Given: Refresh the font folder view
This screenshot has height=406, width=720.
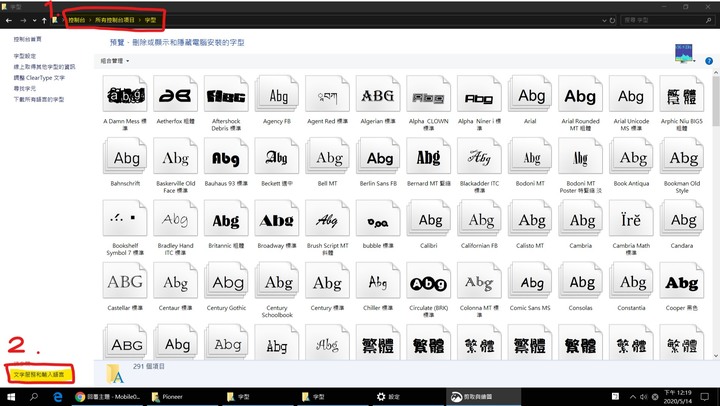Looking at the screenshot, I should 613,20.
